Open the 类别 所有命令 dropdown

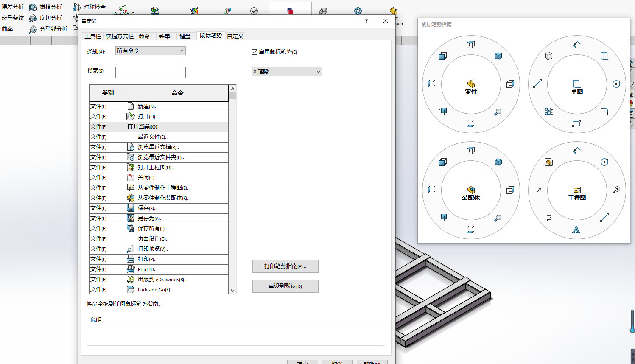tap(151, 51)
